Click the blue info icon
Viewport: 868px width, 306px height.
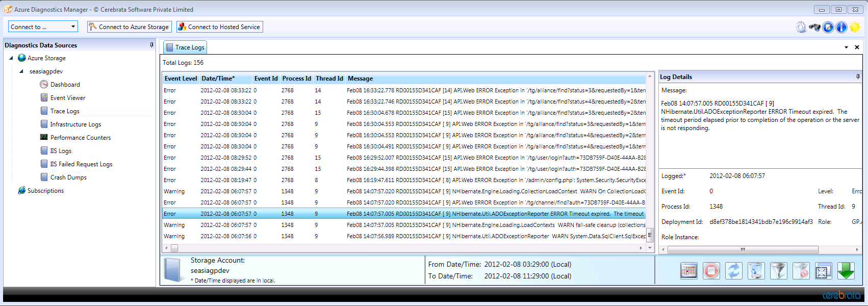pos(841,28)
